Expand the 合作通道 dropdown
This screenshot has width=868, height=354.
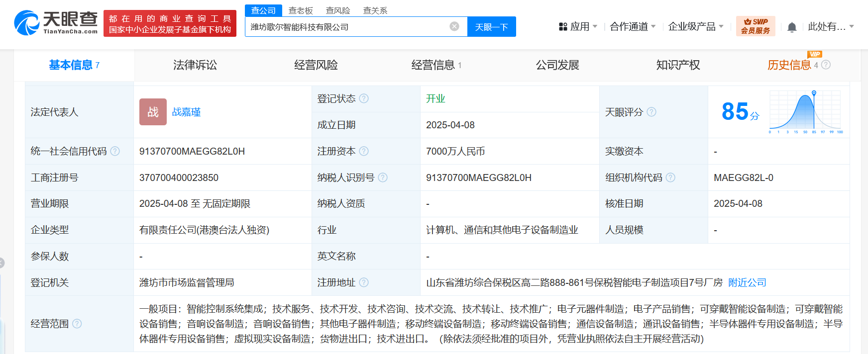click(x=633, y=27)
